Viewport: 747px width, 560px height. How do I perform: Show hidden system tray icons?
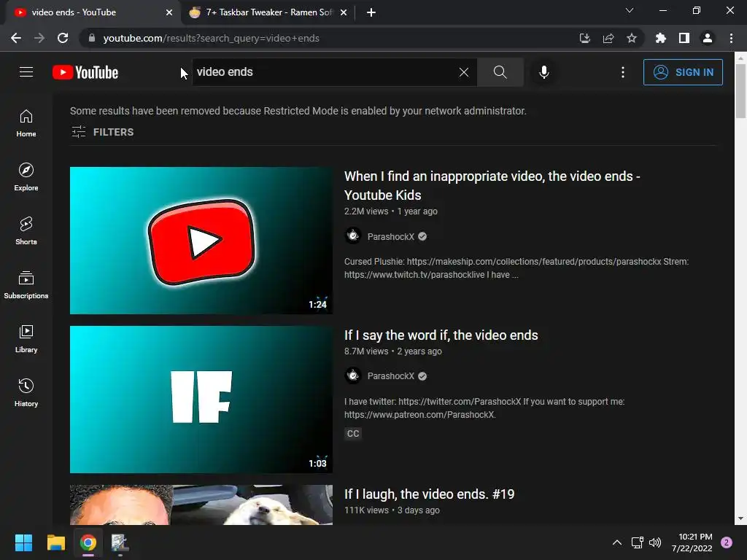pos(616,542)
